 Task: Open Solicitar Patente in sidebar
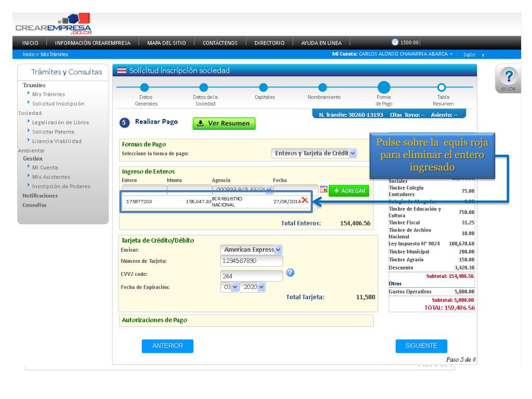click(x=53, y=132)
